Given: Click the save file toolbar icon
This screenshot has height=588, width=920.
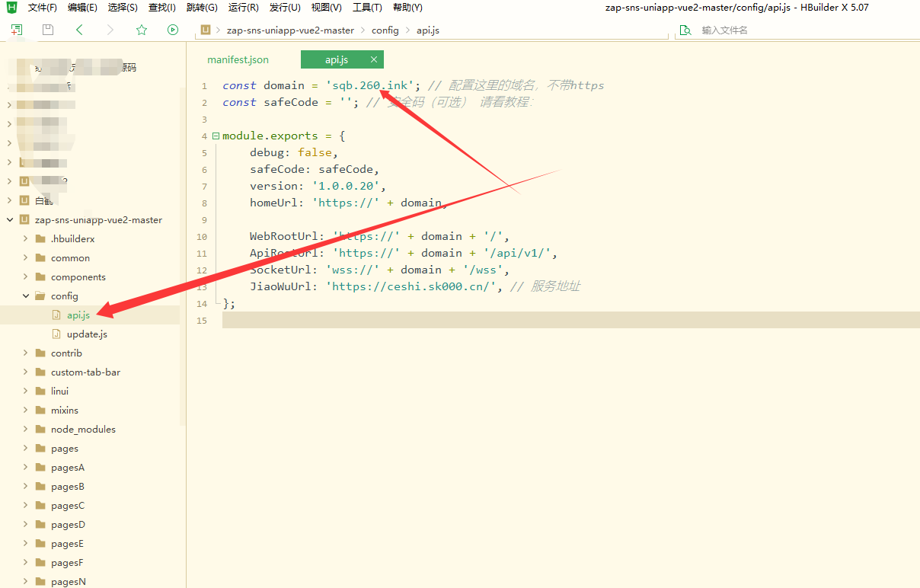Looking at the screenshot, I should (48, 30).
